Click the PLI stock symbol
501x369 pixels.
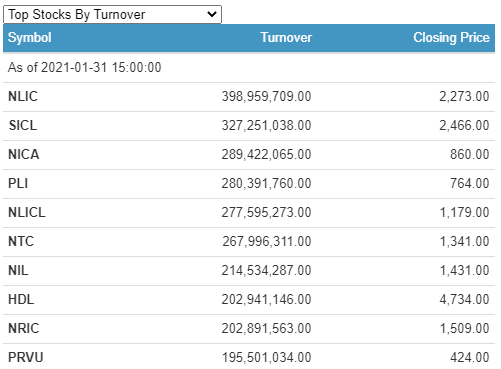(x=18, y=183)
